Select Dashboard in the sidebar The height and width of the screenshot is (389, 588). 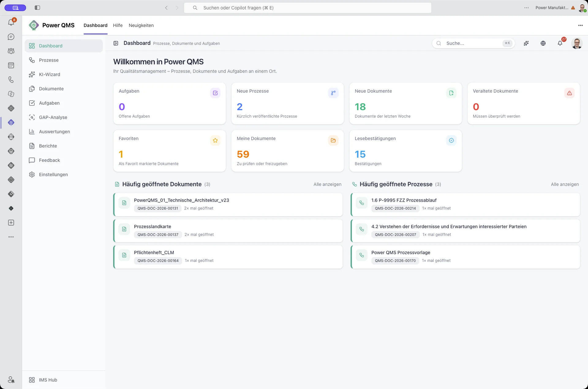pos(64,46)
